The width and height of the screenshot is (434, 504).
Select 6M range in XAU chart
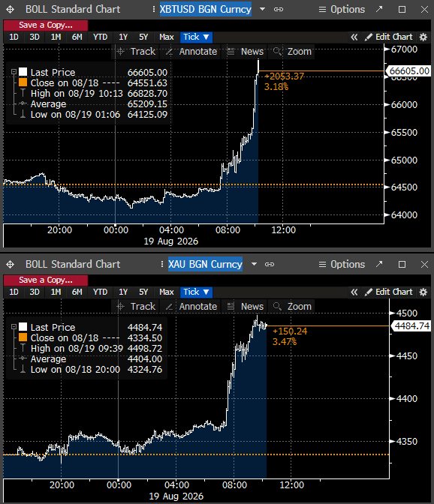coord(77,292)
